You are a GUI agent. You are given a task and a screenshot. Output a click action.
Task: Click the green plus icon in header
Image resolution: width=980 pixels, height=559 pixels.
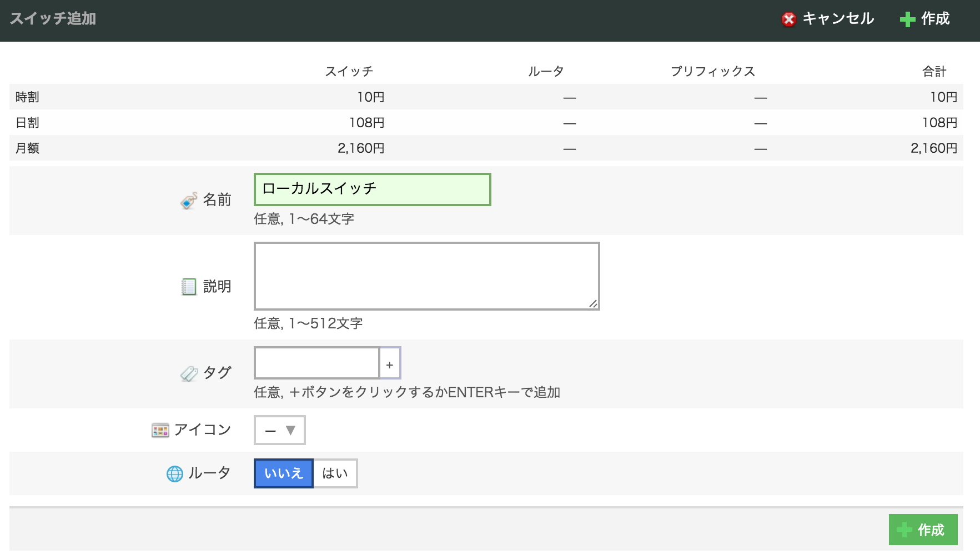click(x=907, y=19)
